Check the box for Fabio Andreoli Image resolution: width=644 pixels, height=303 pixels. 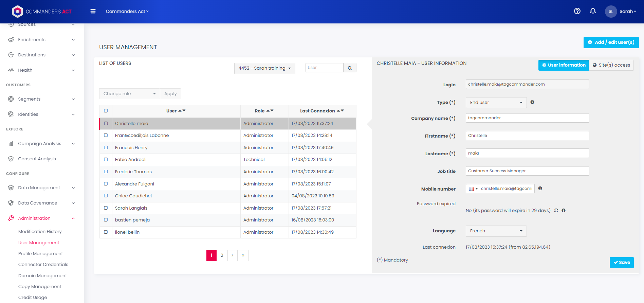pyautogui.click(x=106, y=160)
